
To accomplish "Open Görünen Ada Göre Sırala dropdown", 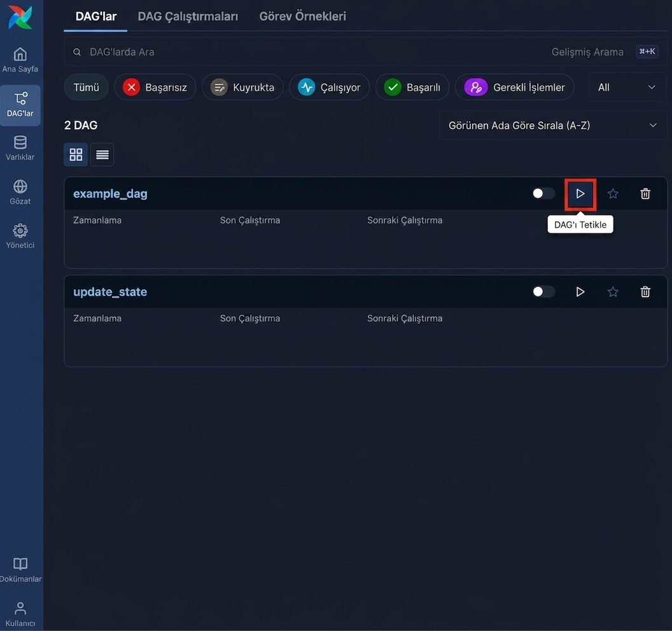I will (553, 125).
